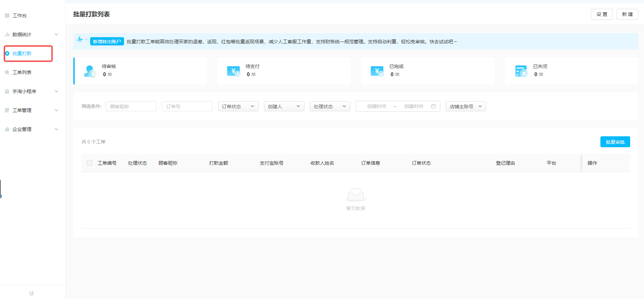
Task: Click the 数据统计 chart icon
Action: [7, 34]
